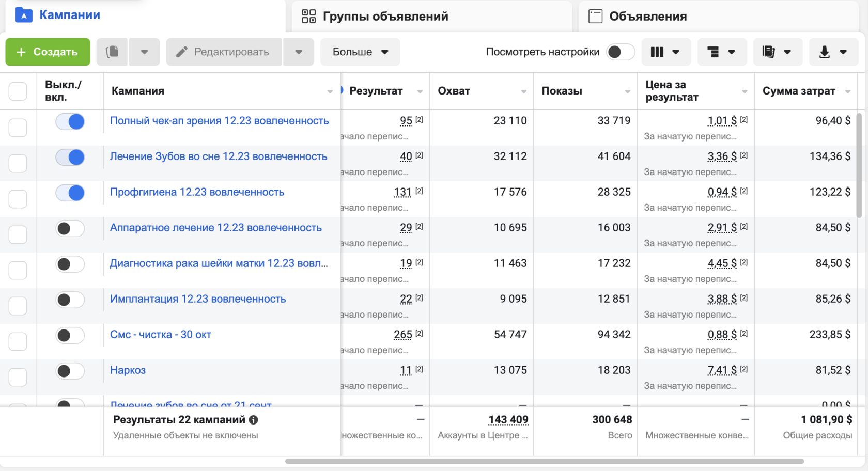This screenshot has width=868, height=471.
Task: Turn off Профгигиена 12.23 campaign toggle
Action: coord(70,193)
